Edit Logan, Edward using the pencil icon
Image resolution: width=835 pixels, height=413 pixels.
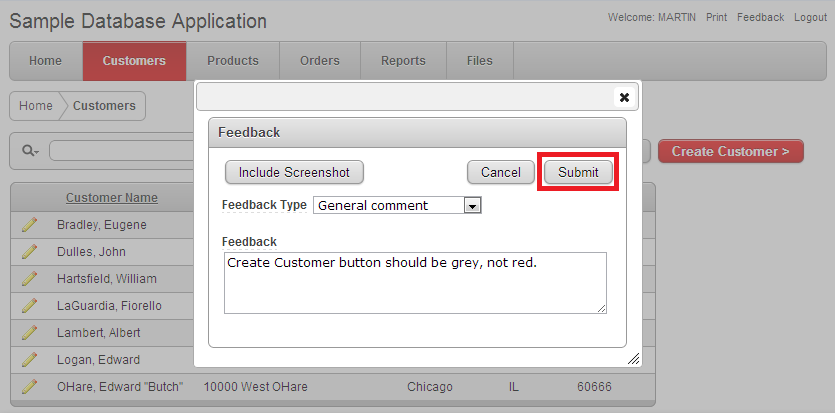pos(29,359)
